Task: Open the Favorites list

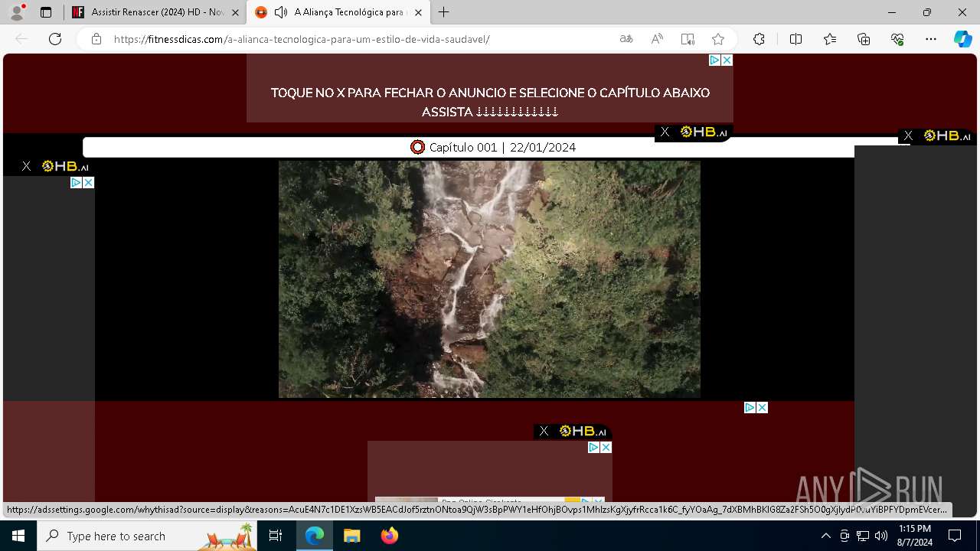Action: (830, 39)
